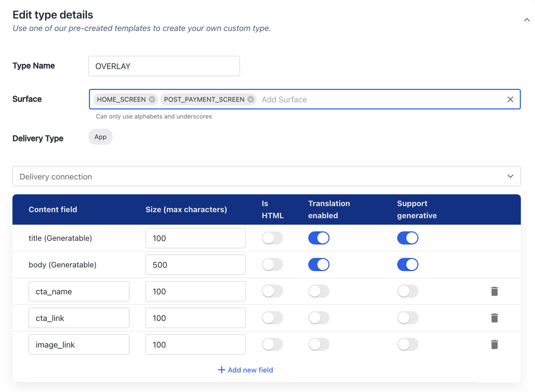Click trash icon for image_link row
Screen dimensions: 535x392
click(494, 345)
